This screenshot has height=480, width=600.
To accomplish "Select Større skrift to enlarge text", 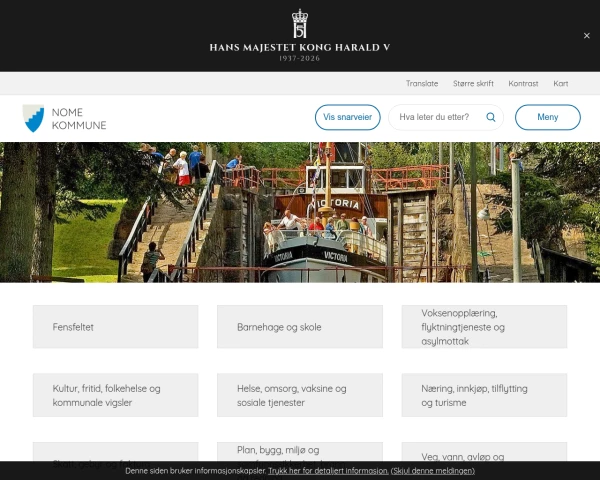I will click(x=473, y=83).
